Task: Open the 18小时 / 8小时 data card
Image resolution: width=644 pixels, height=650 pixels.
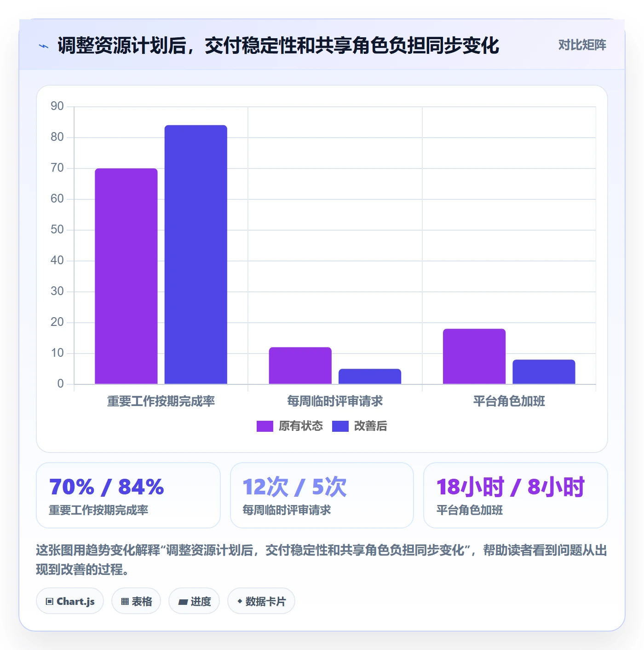Action: pyautogui.click(x=516, y=495)
